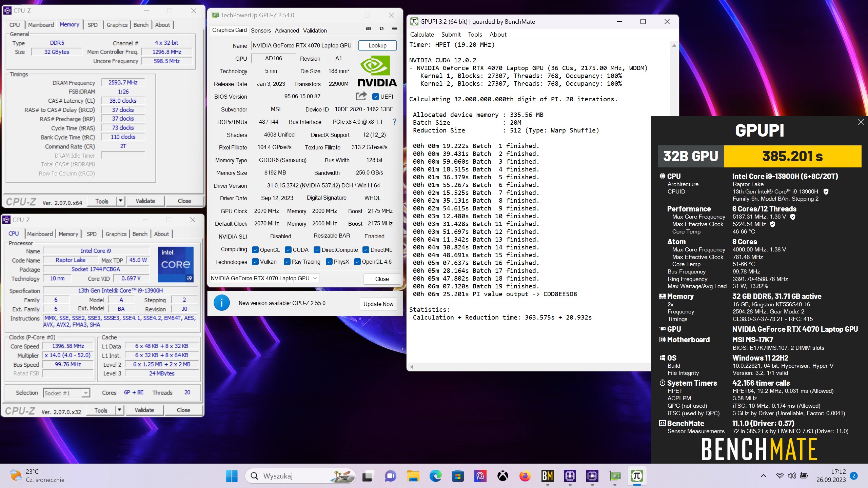Viewport: 868px width, 488px height.
Task: Open the Tools menu in GPUPI
Action: (x=475, y=35)
